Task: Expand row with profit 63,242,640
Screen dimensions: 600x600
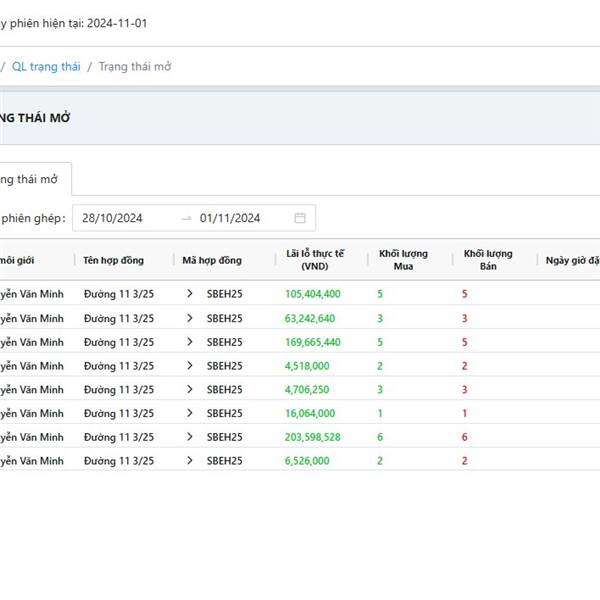Action: [x=189, y=318]
